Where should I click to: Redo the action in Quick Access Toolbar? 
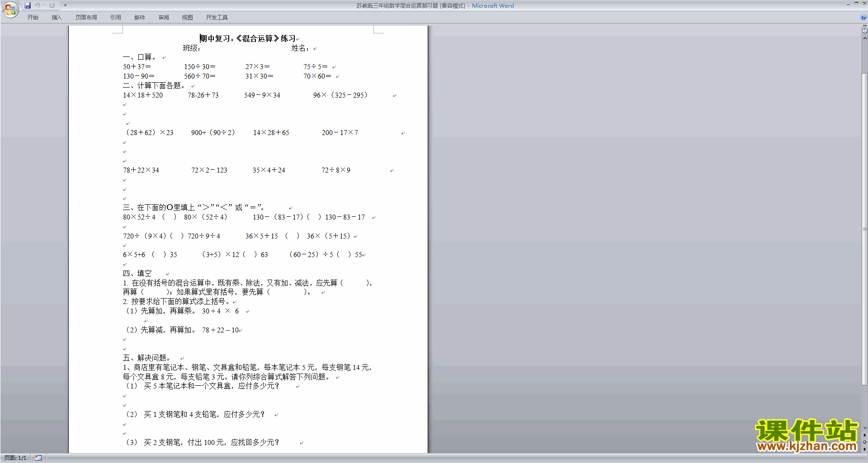click(52, 5)
